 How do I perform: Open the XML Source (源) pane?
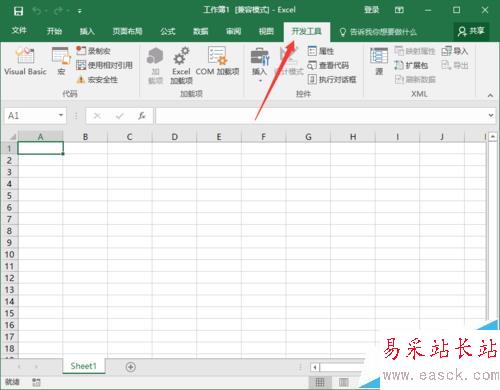tap(379, 62)
